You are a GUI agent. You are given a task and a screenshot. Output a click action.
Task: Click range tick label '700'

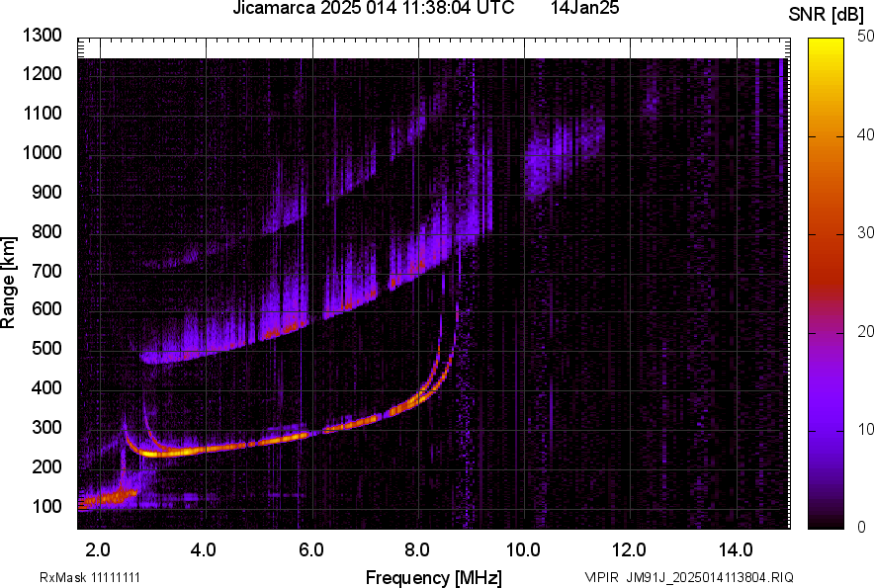(46, 271)
